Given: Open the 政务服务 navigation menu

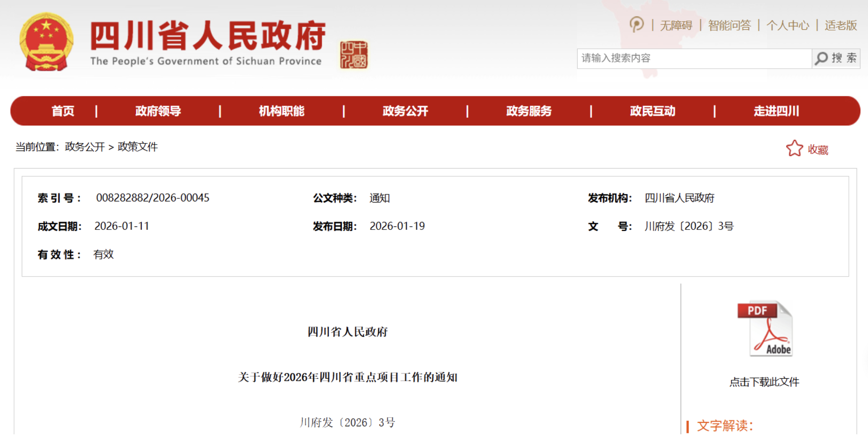Looking at the screenshot, I should pyautogui.click(x=529, y=111).
